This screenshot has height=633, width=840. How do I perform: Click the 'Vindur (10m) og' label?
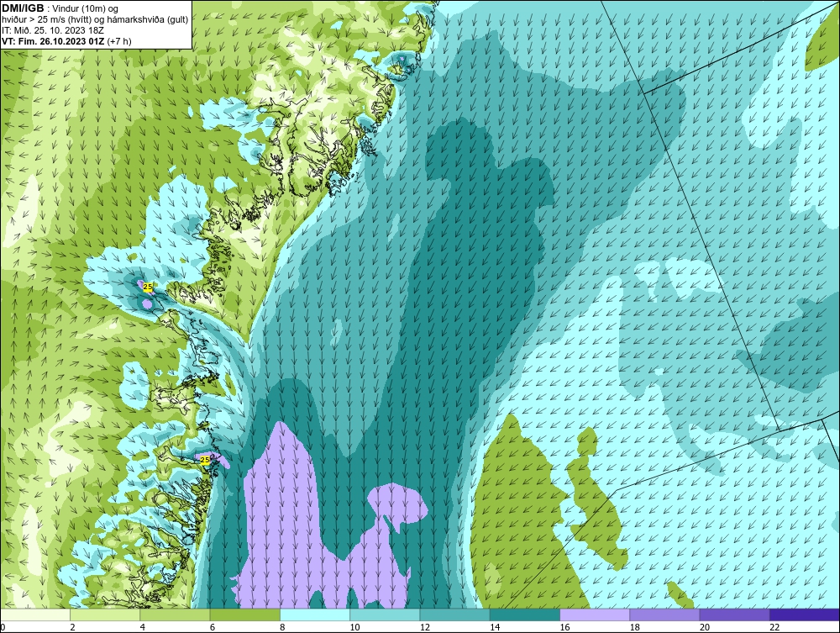pyautogui.click(x=86, y=9)
